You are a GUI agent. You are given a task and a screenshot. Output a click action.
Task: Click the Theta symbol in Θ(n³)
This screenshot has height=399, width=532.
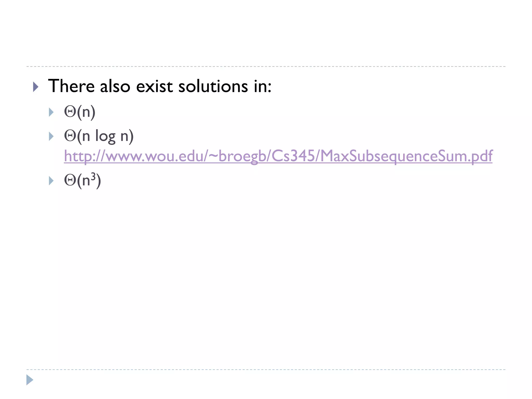tap(70, 181)
